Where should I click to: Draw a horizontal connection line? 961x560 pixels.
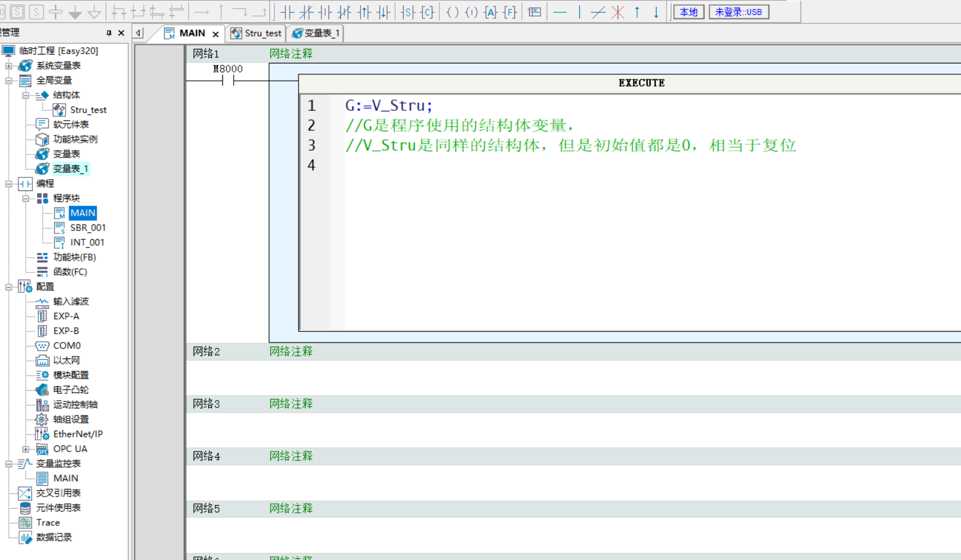click(560, 12)
